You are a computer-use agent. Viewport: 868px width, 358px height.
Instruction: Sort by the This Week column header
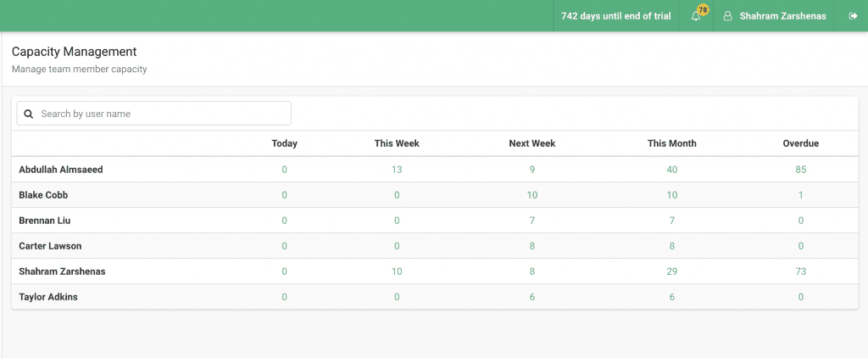tap(397, 143)
